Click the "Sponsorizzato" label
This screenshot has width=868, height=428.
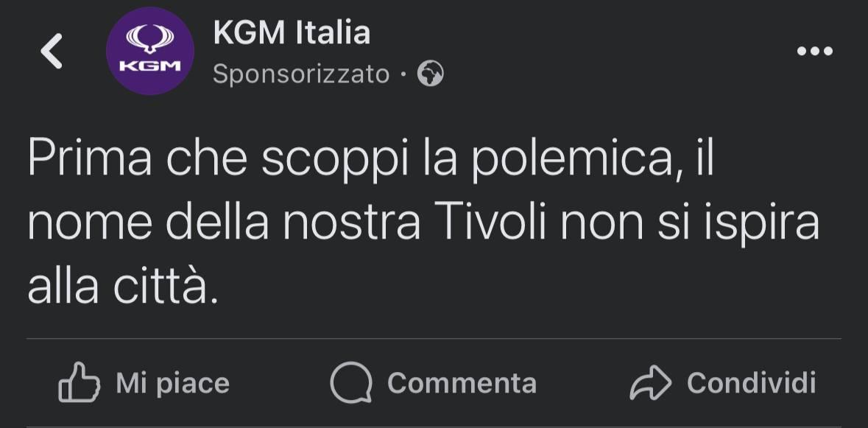[301, 74]
